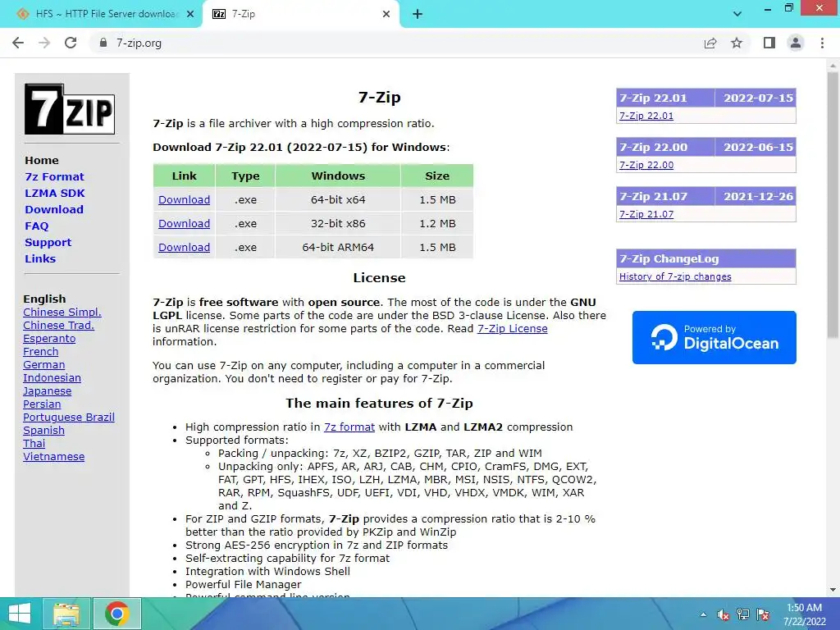This screenshot has width=840, height=630.
Task: Close the HFS HTTP File Server tab
Action: (190, 14)
